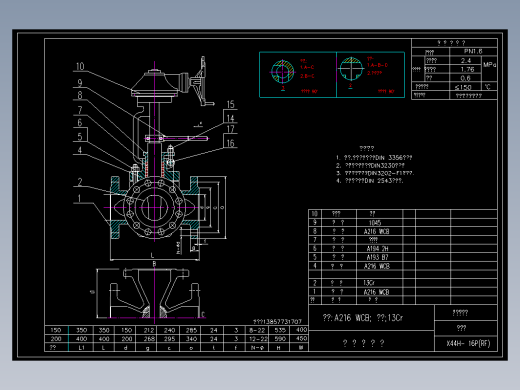Select 13Cr in parts list row 2
The image size is (520, 390).
[369, 283]
